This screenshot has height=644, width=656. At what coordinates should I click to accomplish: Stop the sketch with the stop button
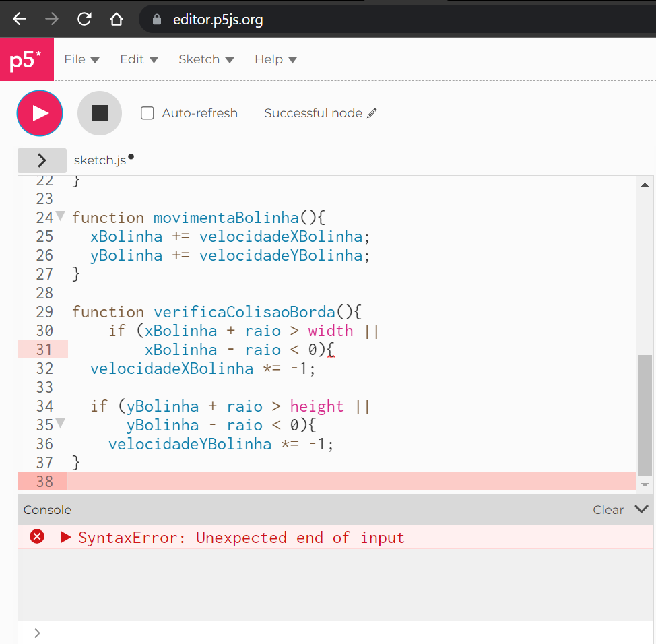[x=100, y=113]
